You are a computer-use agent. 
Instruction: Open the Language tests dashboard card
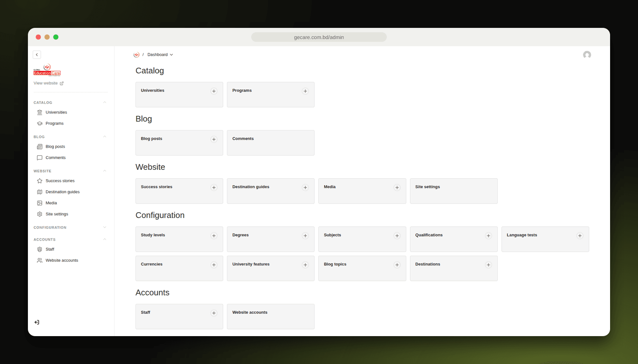(x=545, y=239)
